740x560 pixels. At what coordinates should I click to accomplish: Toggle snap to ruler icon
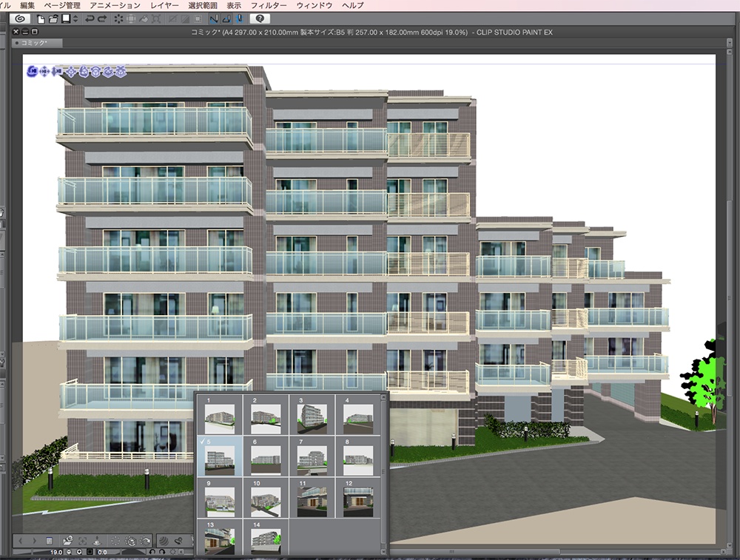pos(214,19)
